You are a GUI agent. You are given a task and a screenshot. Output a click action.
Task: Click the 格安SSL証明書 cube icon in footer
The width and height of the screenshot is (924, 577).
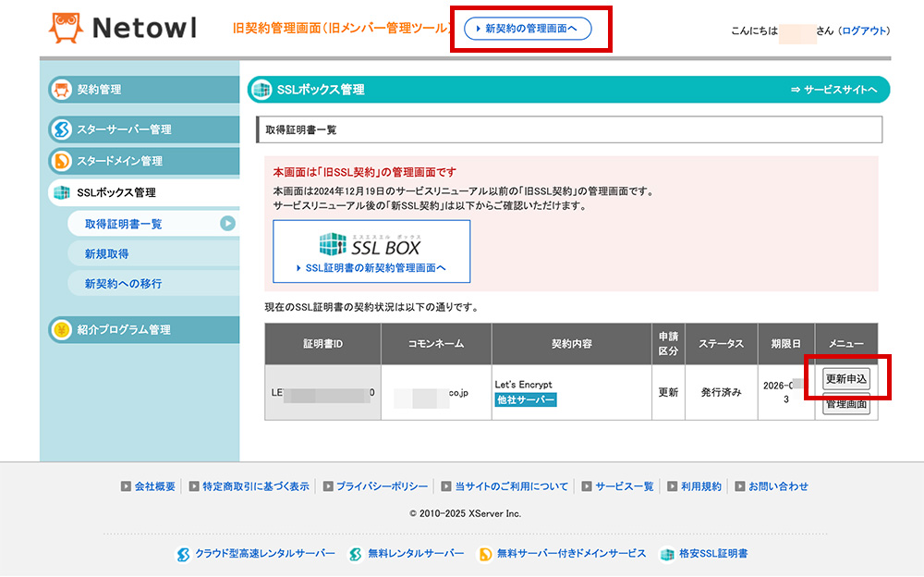pyautogui.click(x=667, y=554)
